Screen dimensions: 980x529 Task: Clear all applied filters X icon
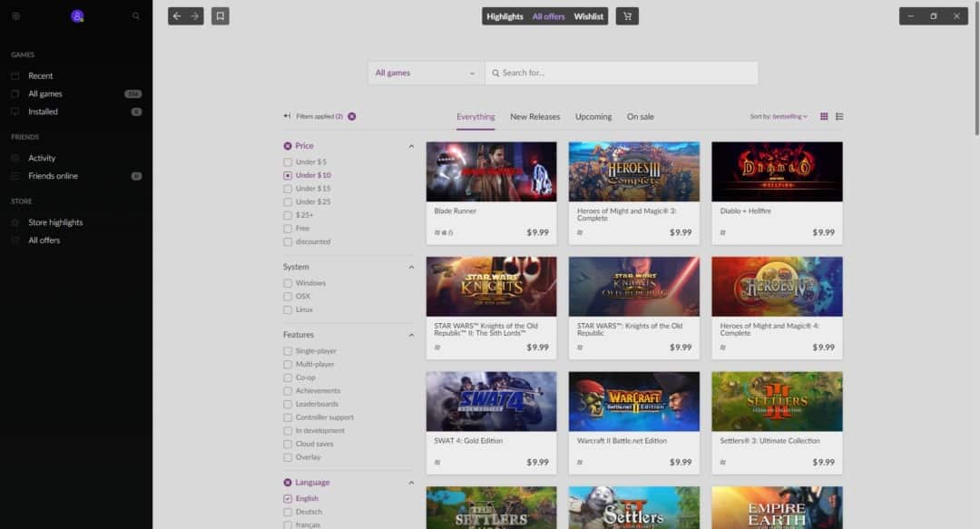click(x=352, y=116)
